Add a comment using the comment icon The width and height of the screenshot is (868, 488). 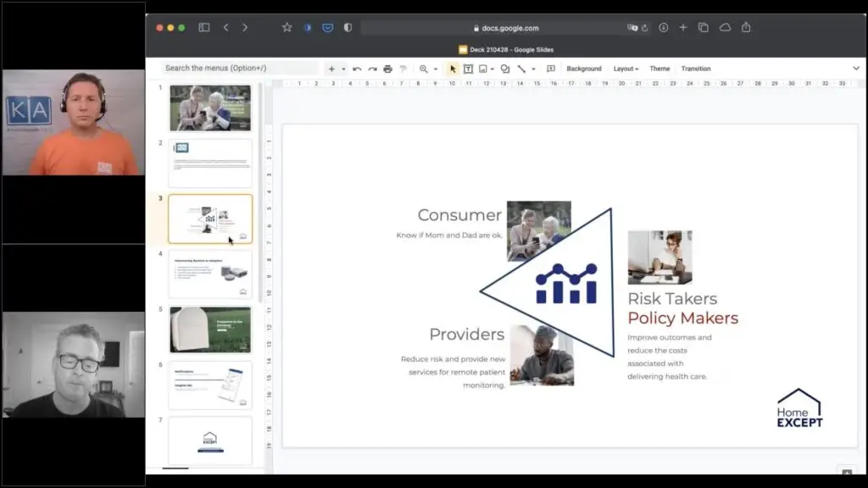(551, 69)
